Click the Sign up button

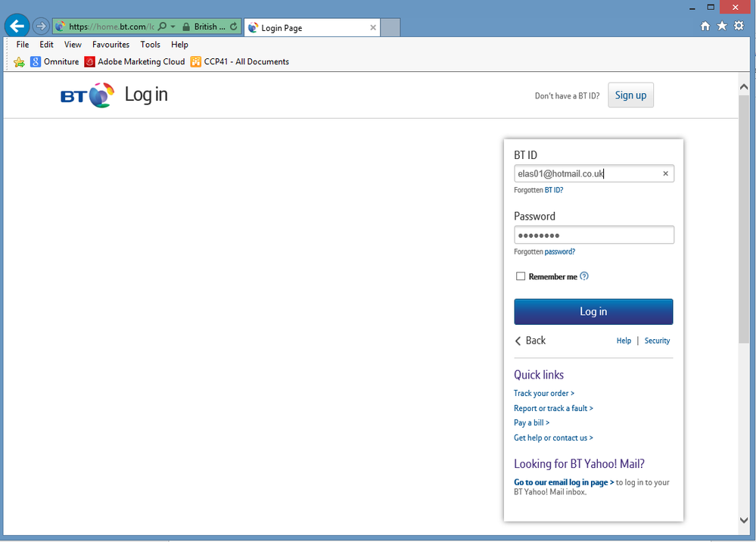[x=630, y=95]
